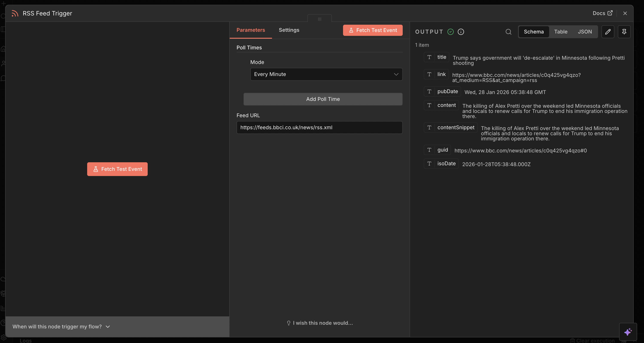Select the Schema view toggle
644x343 pixels.
point(534,32)
